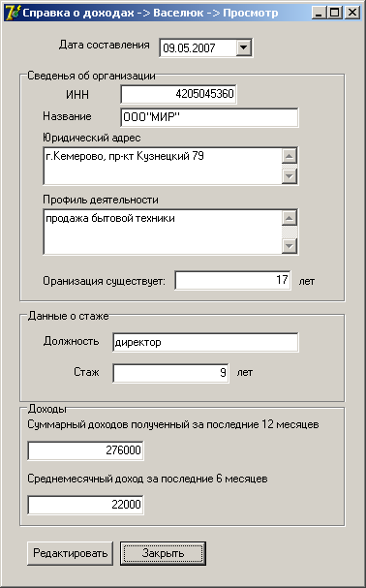Screen dimensions: 366x588
Task: Maximize the Справка о доходах window
Action: pos(333,14)
